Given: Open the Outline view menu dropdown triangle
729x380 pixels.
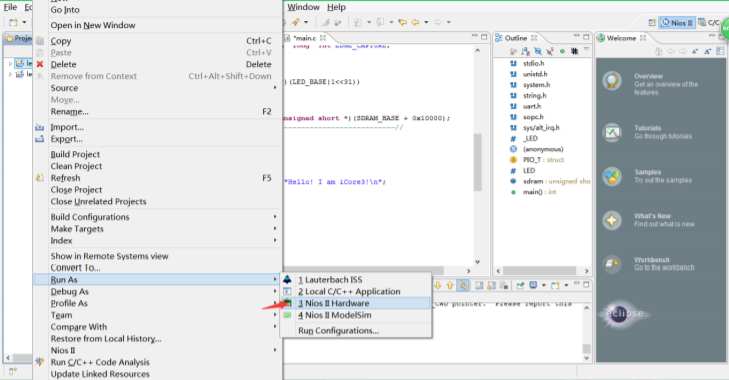Looking at the screenshot, I should [x=586, y=49].
